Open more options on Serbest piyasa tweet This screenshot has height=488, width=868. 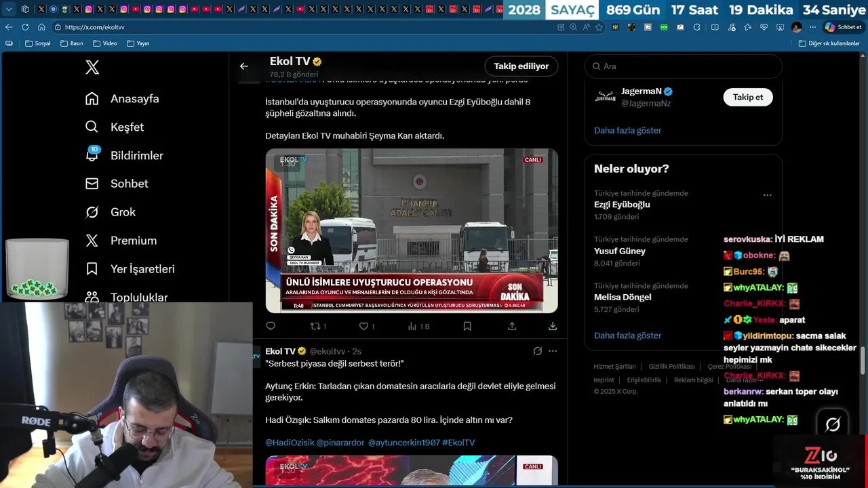pos(553,351)
